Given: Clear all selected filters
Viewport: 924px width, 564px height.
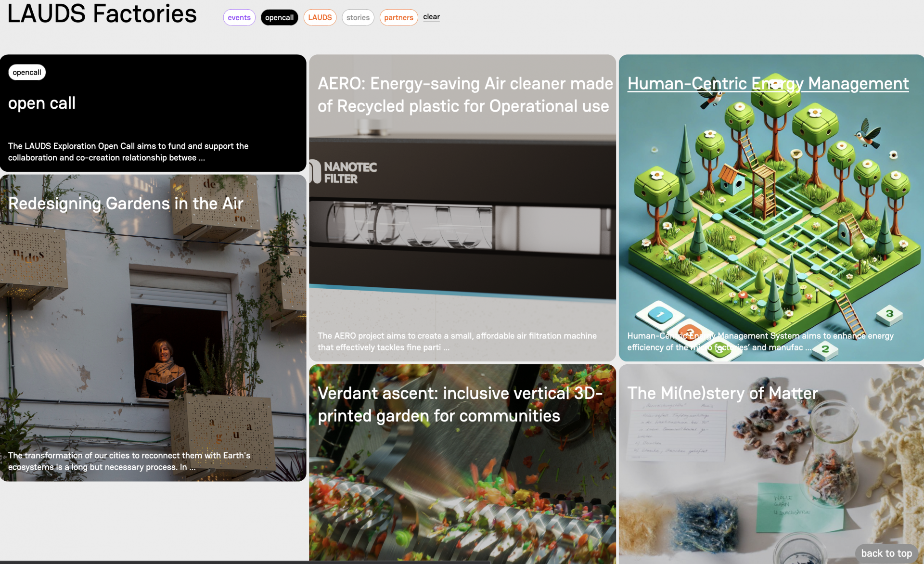Looking at the screenshot, I should 431,17.
